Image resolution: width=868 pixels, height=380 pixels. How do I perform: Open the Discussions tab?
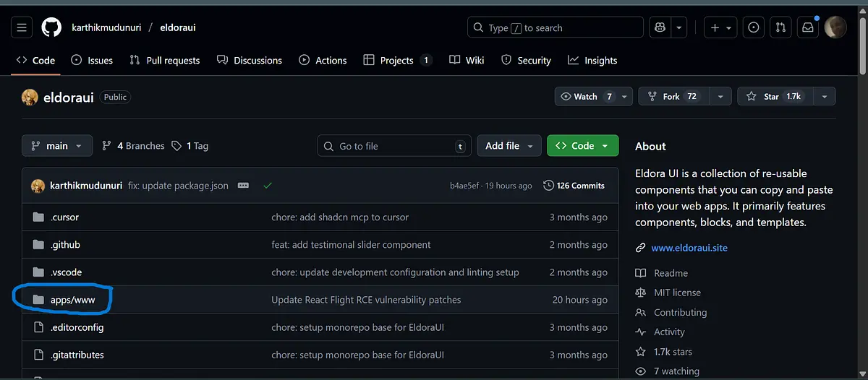(x=250, y=61)
